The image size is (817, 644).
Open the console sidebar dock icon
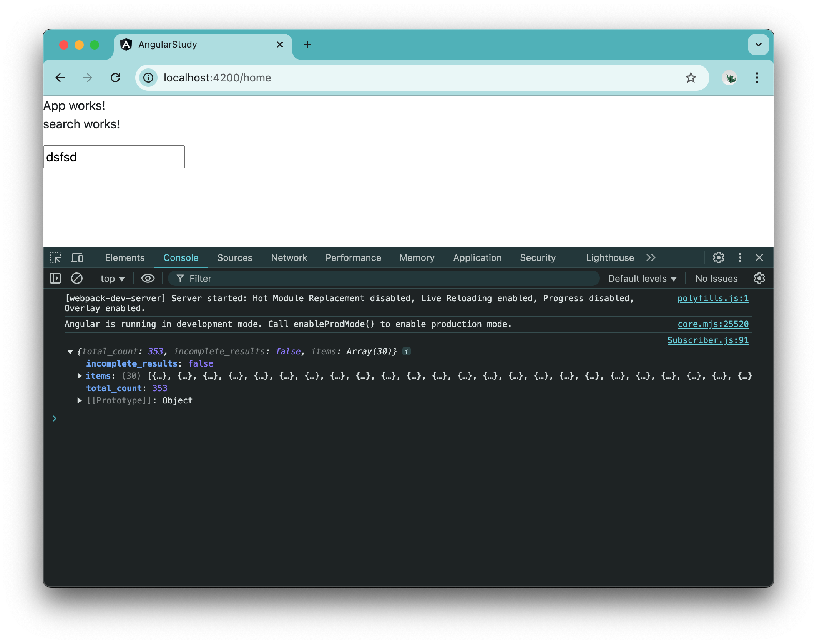[x=55, y=278]
